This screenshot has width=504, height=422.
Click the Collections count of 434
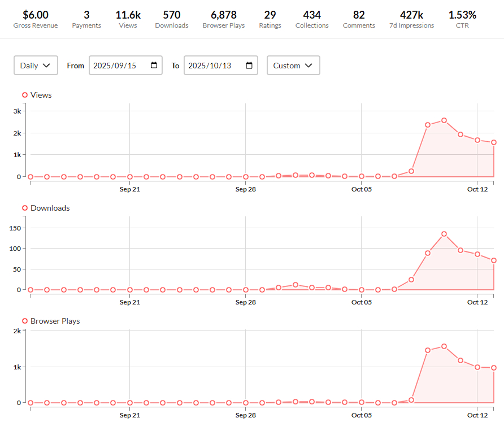click(x=312, y=19)
